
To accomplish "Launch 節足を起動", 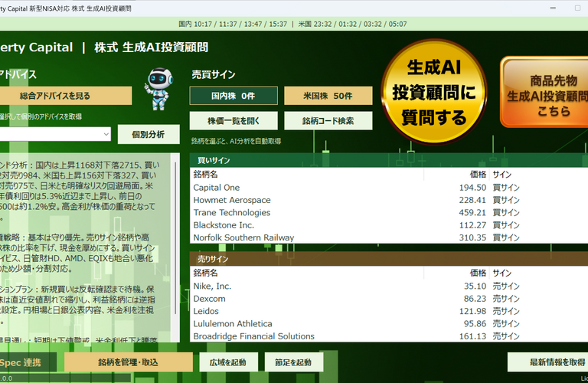I will 294,362.
